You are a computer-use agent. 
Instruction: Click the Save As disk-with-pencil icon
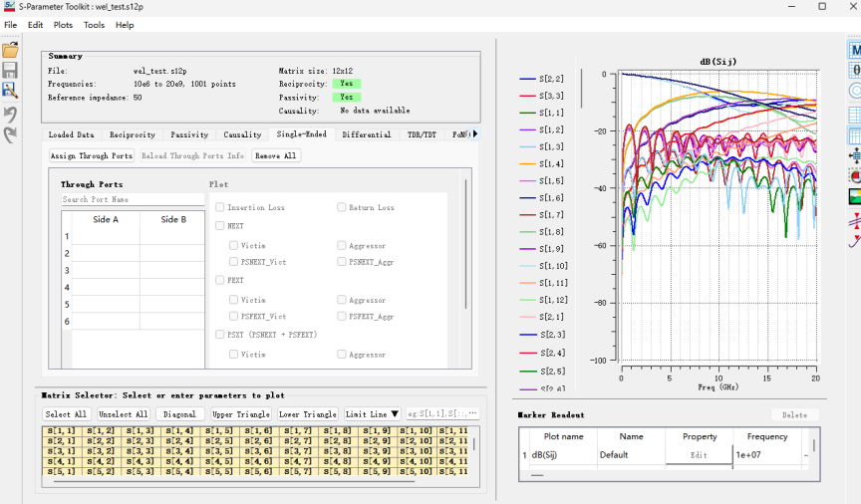pos(10,90)
